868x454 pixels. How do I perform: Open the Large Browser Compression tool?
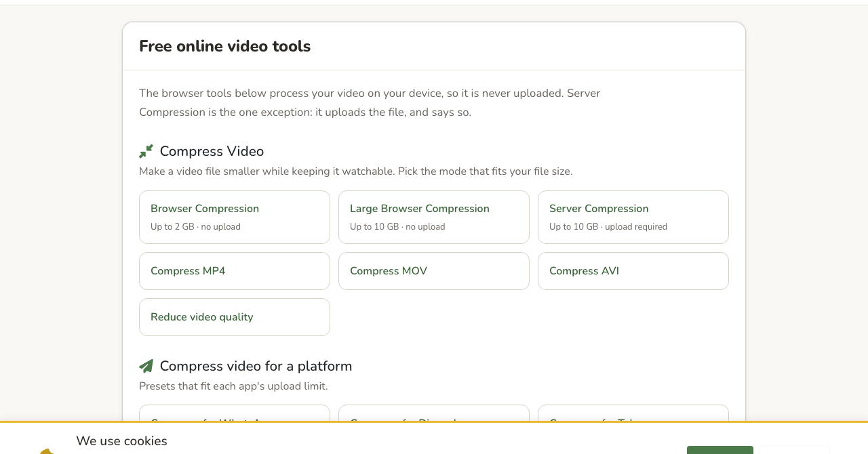[x=434, y=217]
